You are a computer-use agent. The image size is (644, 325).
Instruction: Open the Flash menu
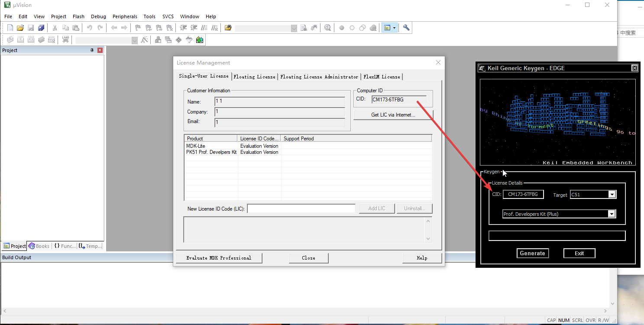pyautogui.click(x=78, y=16)
